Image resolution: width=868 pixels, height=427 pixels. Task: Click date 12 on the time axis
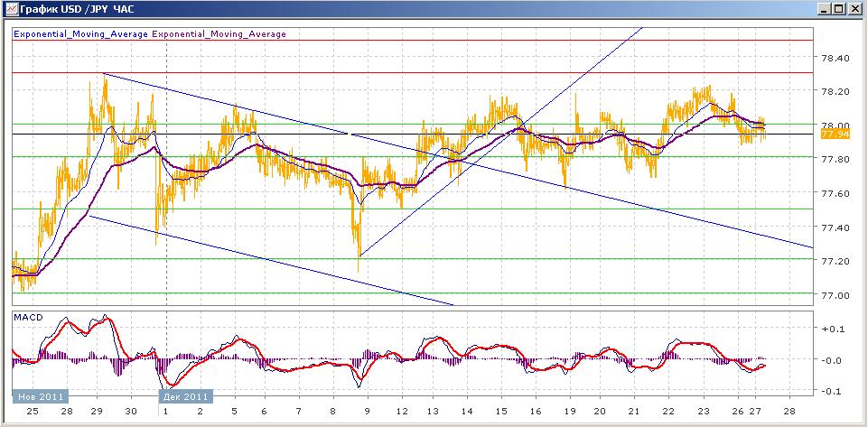[x=402, y=412]
